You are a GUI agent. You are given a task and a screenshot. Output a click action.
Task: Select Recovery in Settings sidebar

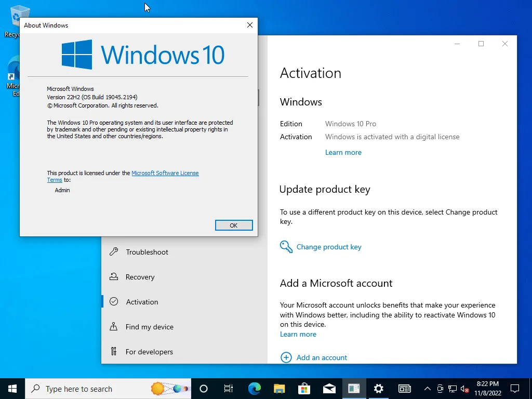coord(184,277)
